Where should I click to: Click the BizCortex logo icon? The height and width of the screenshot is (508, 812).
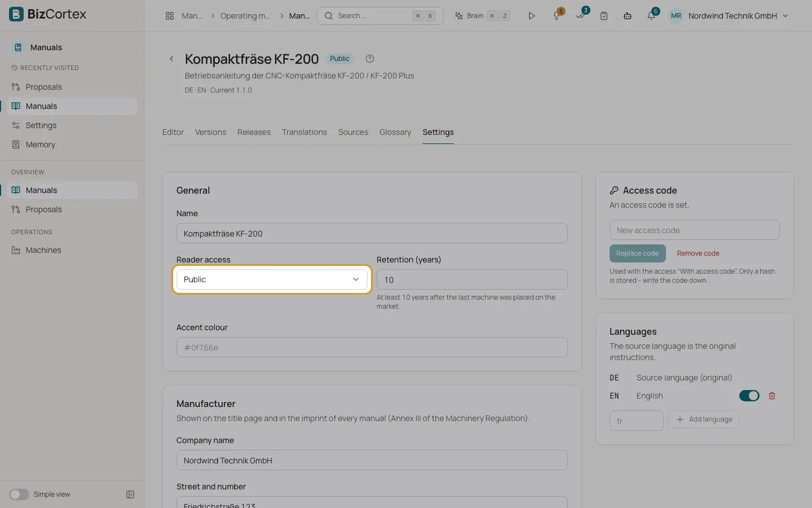16,14
